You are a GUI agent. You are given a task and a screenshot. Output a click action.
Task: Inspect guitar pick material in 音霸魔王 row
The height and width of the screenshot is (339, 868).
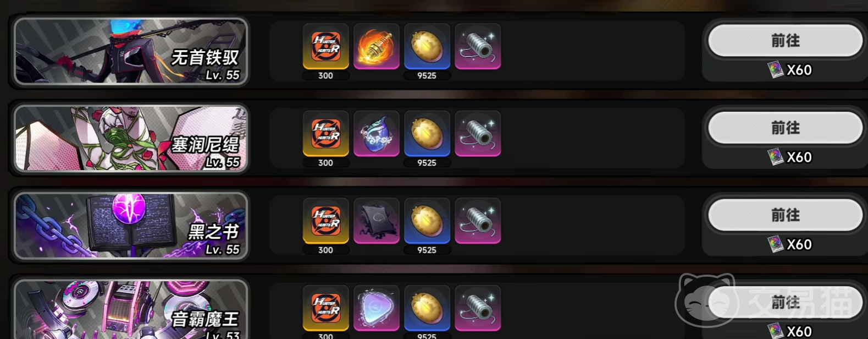[x=377, y=308]
